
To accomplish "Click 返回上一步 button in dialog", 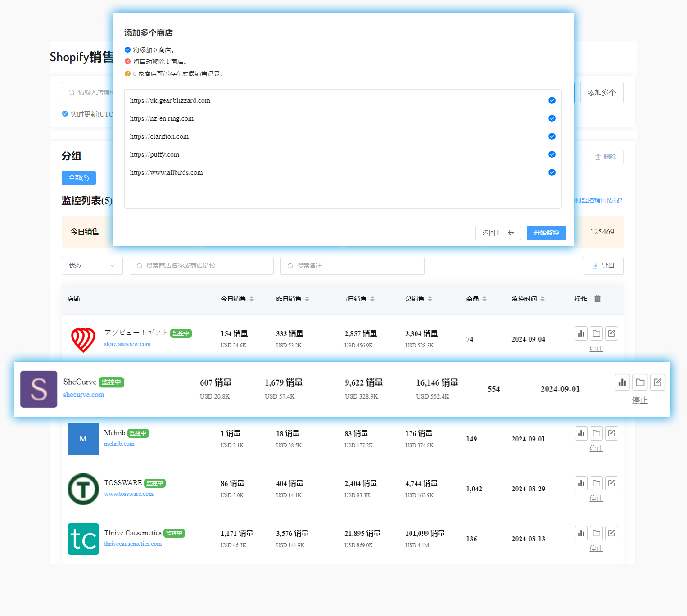I will point(498,233).
